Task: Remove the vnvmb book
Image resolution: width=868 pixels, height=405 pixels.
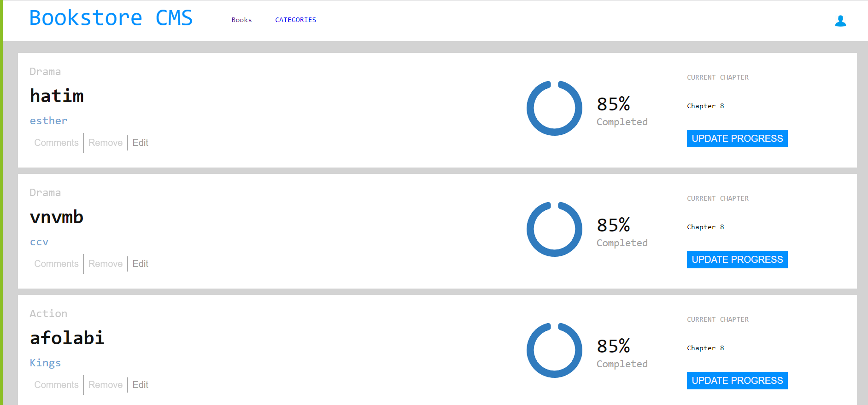Action: pyautogui.click(x=106, y=264)
